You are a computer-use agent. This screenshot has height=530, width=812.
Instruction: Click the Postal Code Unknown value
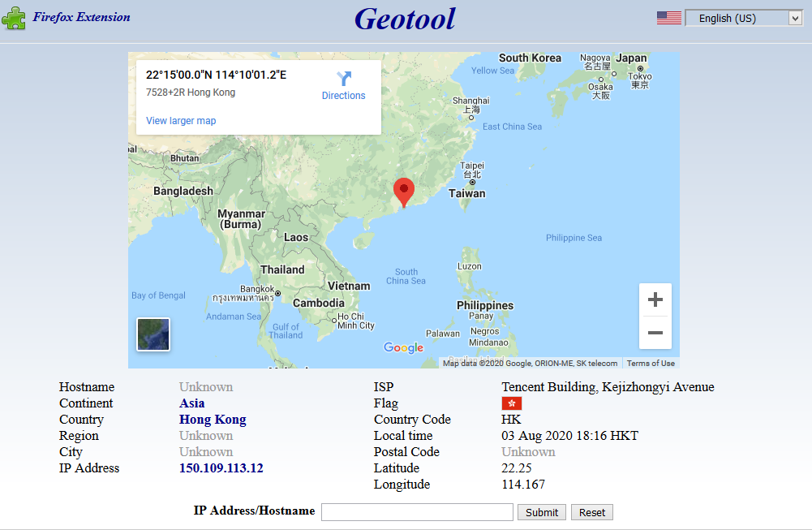pyautogui.click(x=528, y=452)
